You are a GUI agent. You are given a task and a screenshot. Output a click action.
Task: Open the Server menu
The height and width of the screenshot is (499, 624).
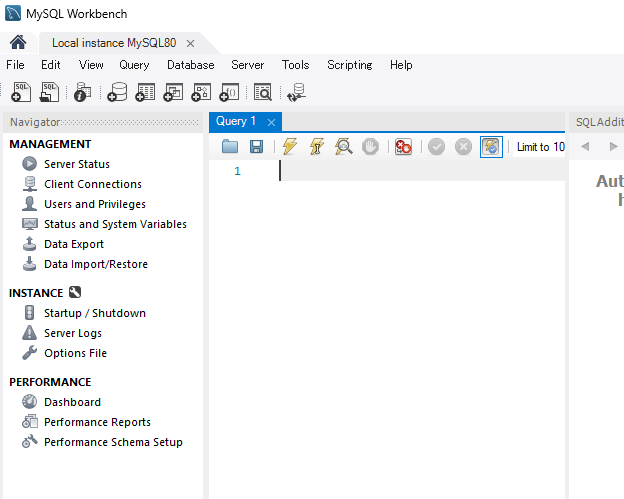coord(248,65)
